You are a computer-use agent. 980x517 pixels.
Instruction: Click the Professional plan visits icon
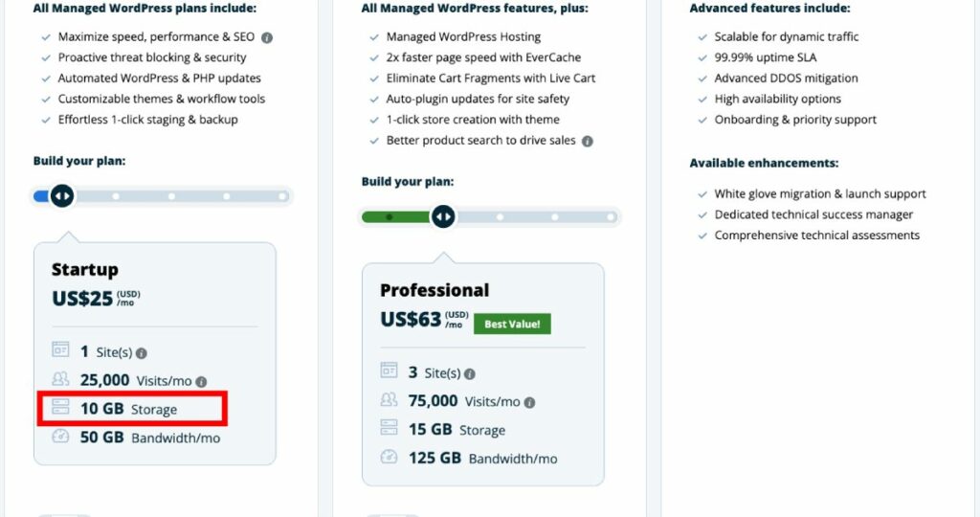tap(390, 401)
